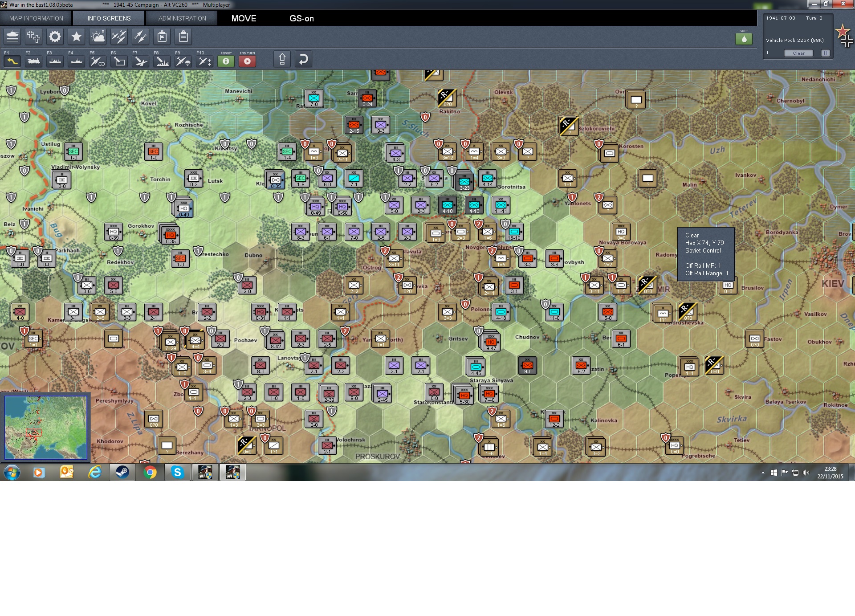Choose F5 air recon plane icon
The image size is (855, 616).
(x=98, y=61)
